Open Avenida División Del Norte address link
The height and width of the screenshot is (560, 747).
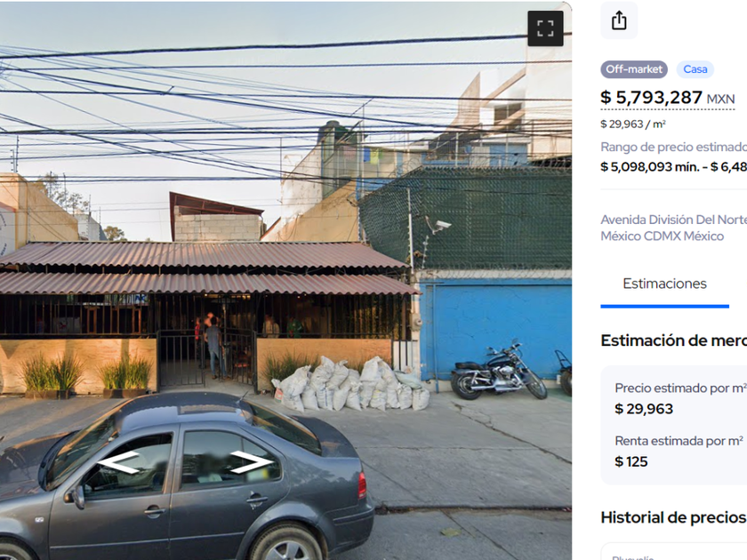(674, 220)
